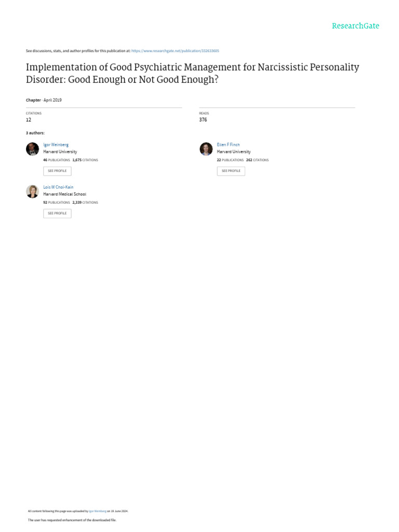Open Igor Weinberg's author name link
Image resolution: width=399 pixels, height=532 pixels.
(56, 144)
